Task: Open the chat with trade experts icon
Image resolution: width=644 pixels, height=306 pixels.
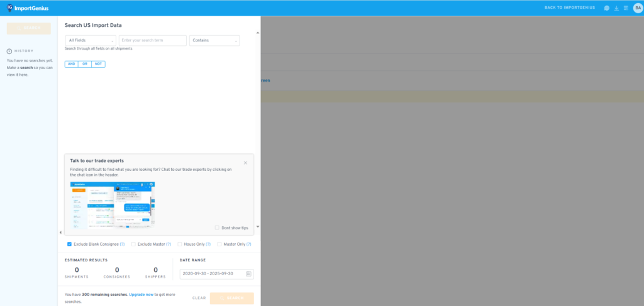Action: [x=606, y=8]
